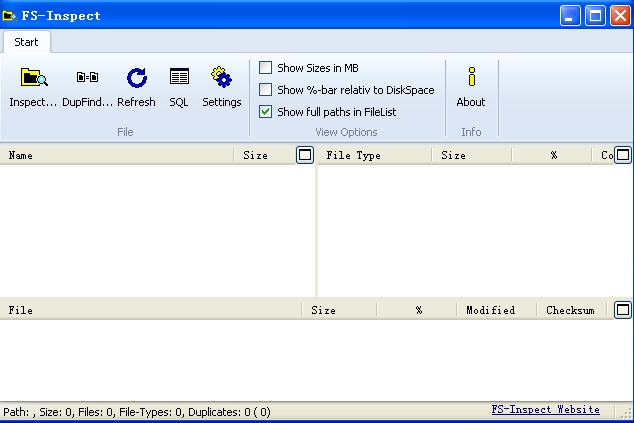
Task: Open the SQL query tool
Action: coord(179,78)
